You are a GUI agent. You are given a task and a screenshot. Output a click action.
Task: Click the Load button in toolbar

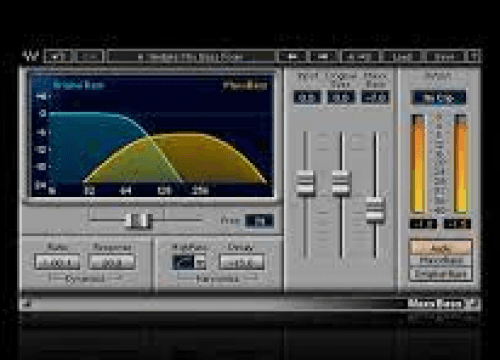tap(402, 57)
